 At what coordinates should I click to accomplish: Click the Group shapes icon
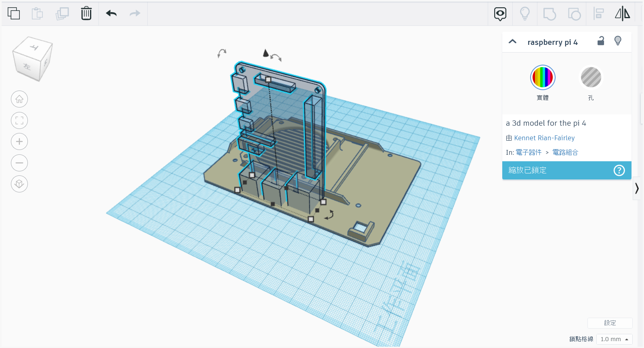pos(550,14)
